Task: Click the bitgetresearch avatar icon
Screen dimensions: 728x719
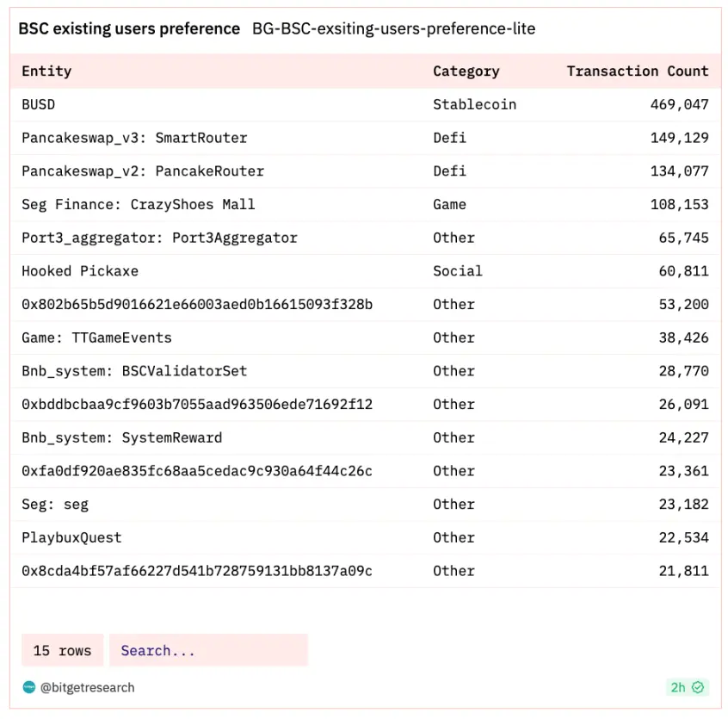Action: [29, 687]
